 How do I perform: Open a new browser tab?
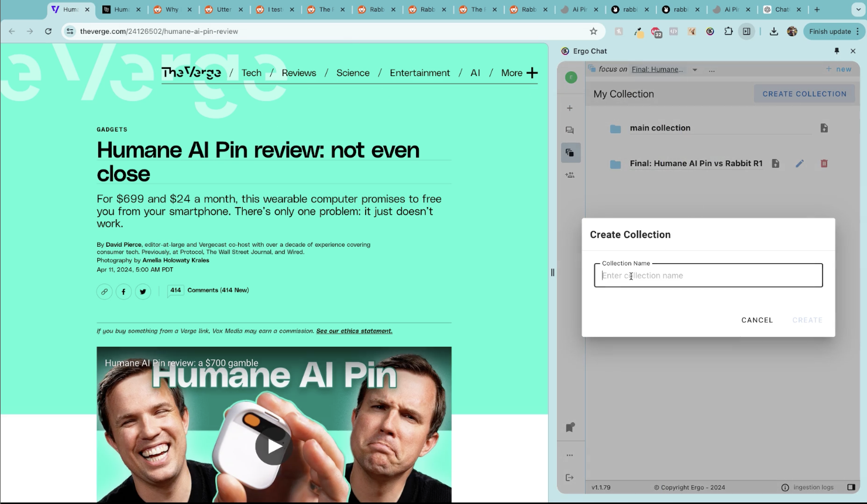pyautogui.click(x=817, y=9)
